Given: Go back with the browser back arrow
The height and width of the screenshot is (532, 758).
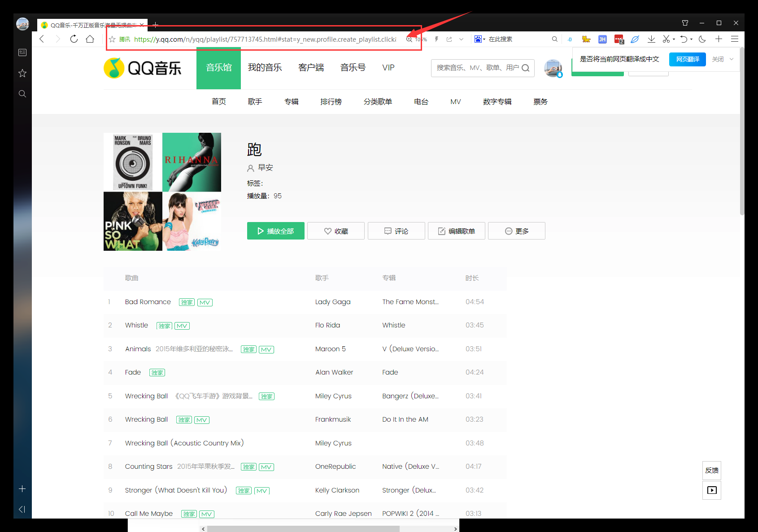Looking at the screenshot, I should pos(42,39).
